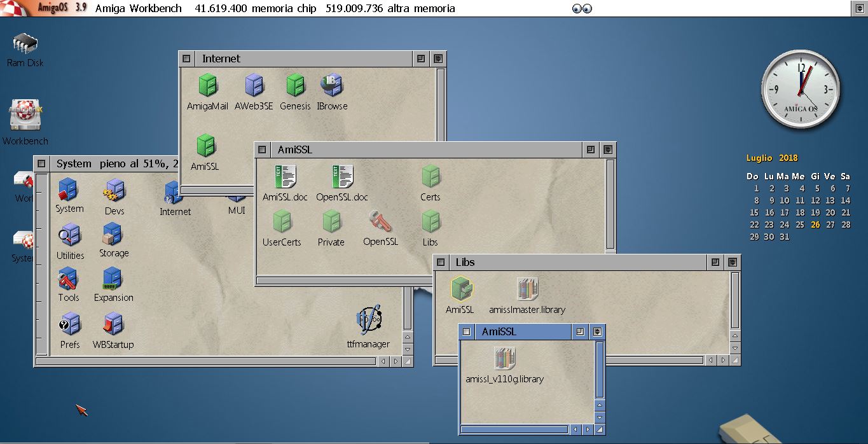Toggle depth gadget on small AmiSSL window
The image size is (868, 444).
coord(597,331)
